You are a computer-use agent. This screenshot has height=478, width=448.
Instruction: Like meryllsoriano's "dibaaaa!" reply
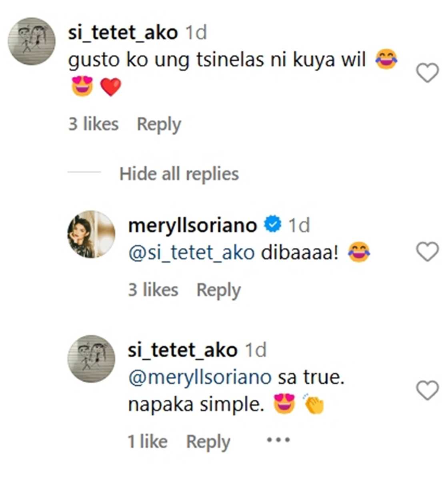[427, 252]
